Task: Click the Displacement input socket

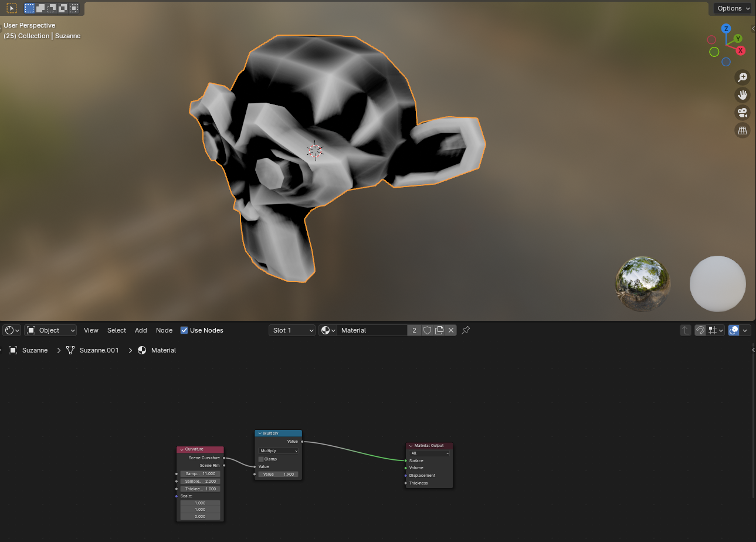Action: click(x=406, y=476)
